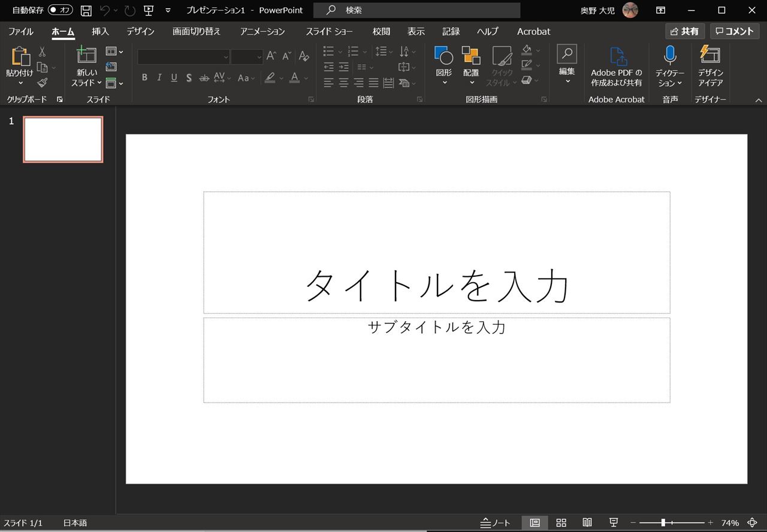Select slide 1 thumbnail

[63, 140]
